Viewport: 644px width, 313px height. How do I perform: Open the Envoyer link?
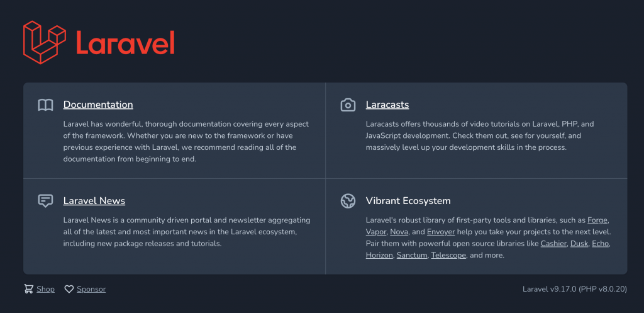tap(441, 232)
